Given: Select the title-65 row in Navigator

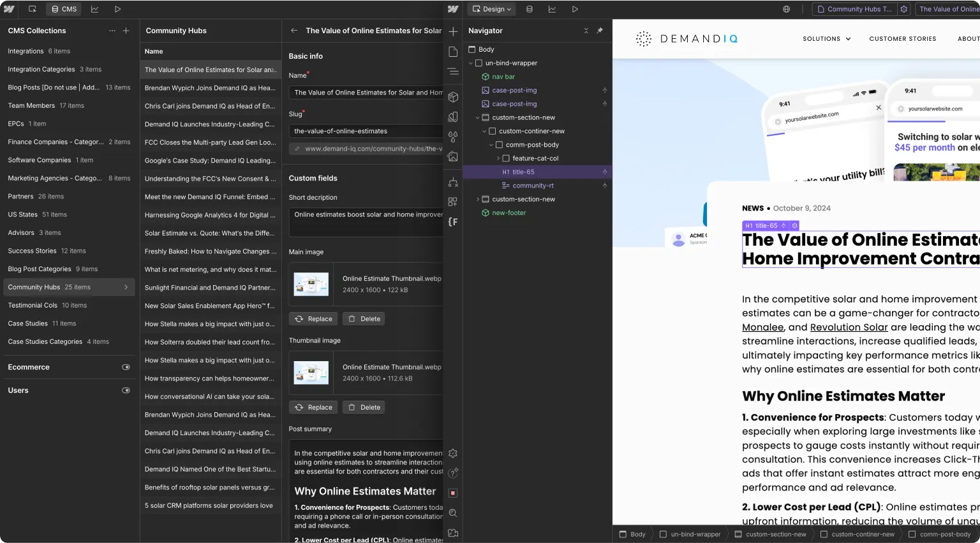Looking at the screenshot, I should pos(537,172).
